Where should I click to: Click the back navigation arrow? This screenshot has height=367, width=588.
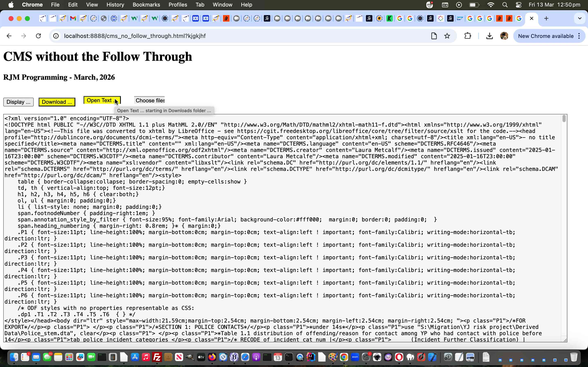(9, 36)
